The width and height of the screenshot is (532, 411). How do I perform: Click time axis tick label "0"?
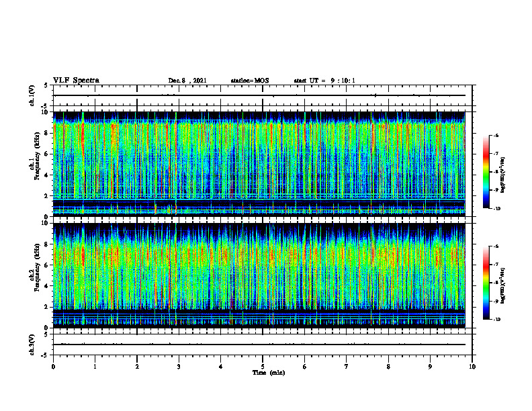53,367
